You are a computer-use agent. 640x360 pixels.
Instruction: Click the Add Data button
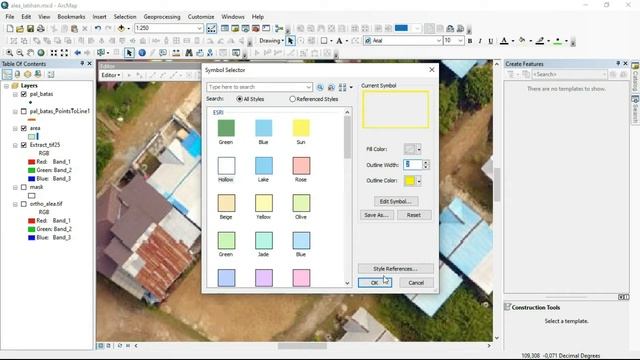click(121, 29)
